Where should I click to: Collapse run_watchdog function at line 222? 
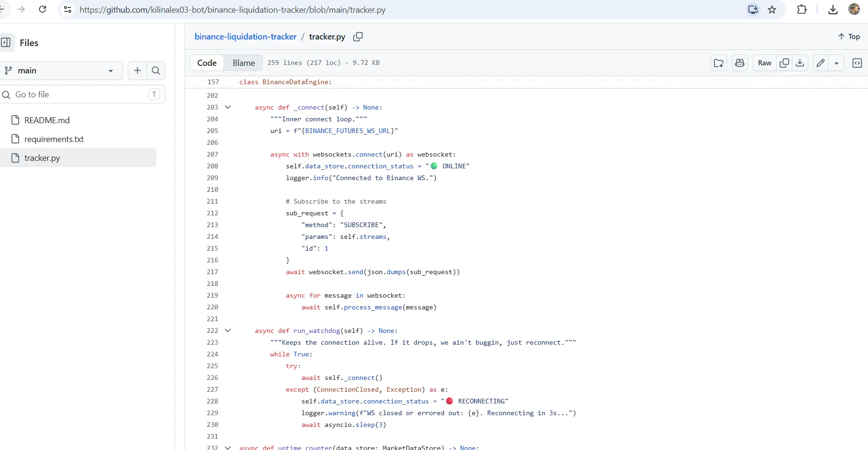pyautogui.click(x=228, y=331)
